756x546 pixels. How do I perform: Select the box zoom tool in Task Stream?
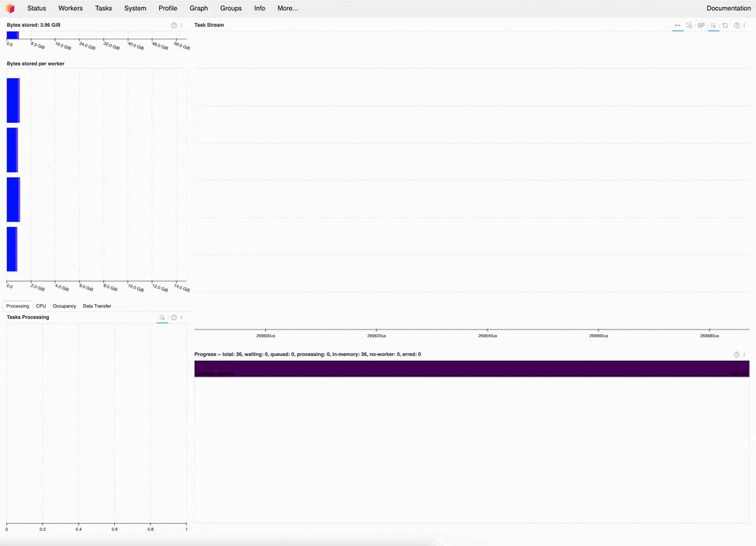(690, 25)
